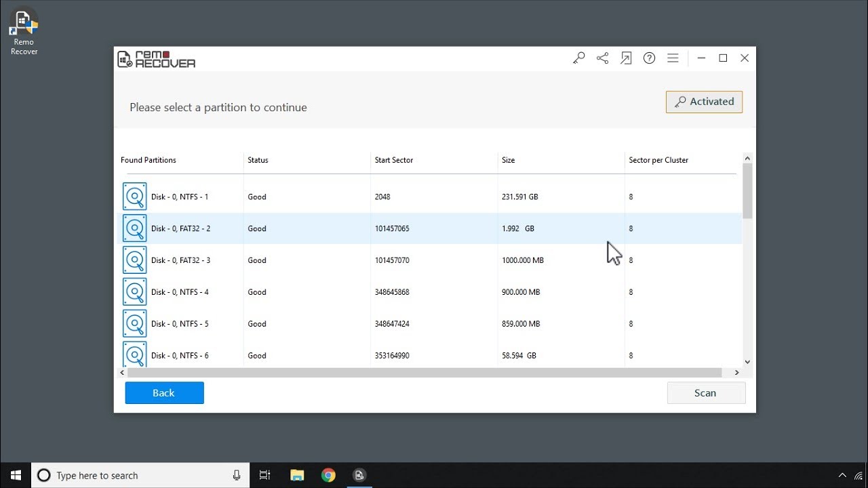Show hidden system tray icons
The image size is (868, 488).
(x=842, y=475)
